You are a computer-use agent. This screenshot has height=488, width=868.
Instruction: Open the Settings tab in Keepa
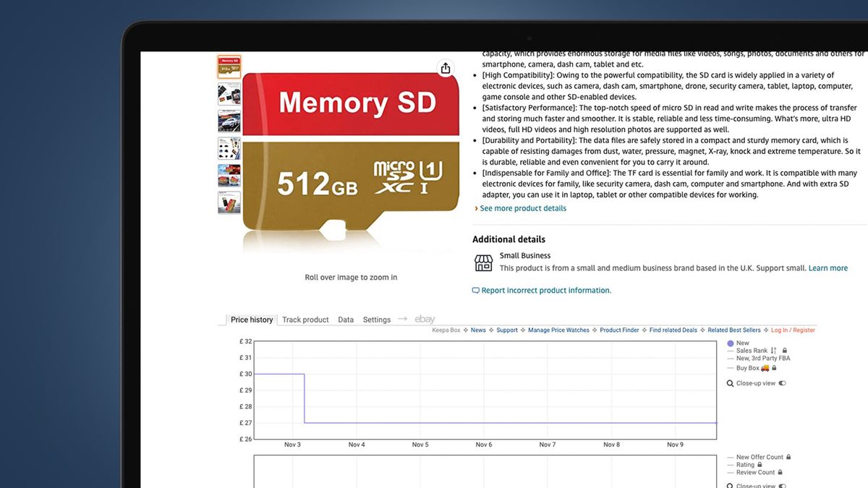[x=376, y=319]
